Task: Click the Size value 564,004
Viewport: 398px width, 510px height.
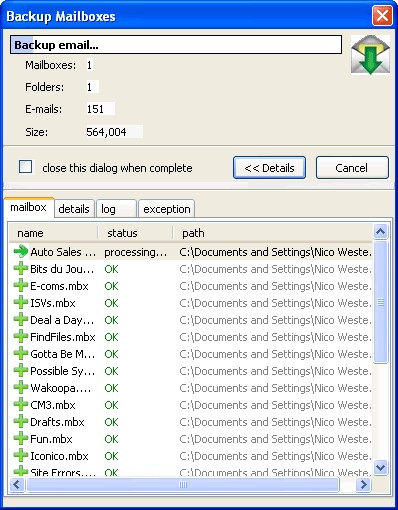Action: point(106,132)
